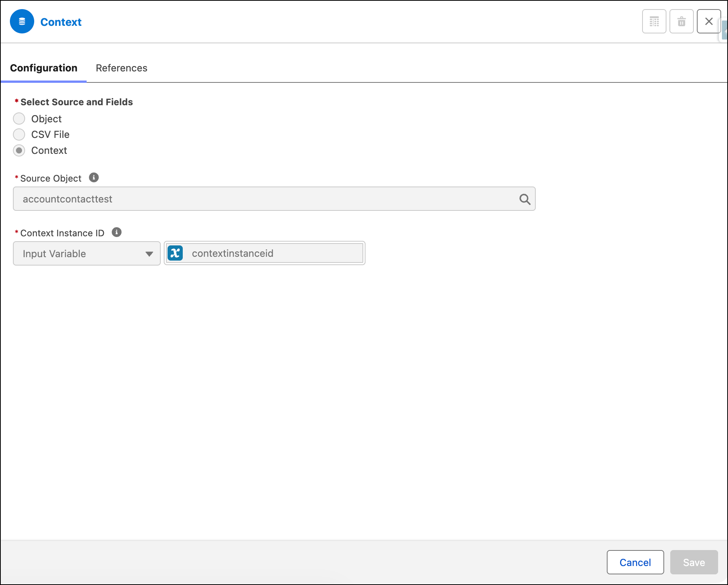The width and height of the screenshot is (728, 585).
Task: Click the trash delete icon
Action: (x=681, y=22)
